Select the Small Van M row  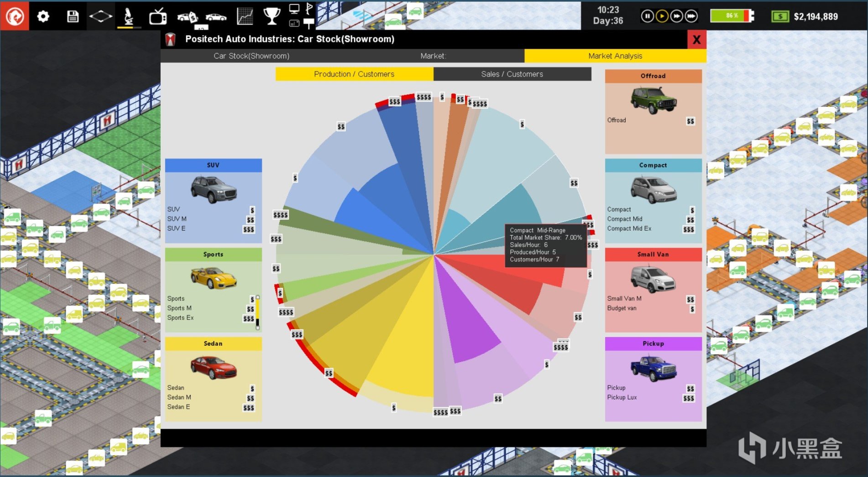click(x=651, y=299)
